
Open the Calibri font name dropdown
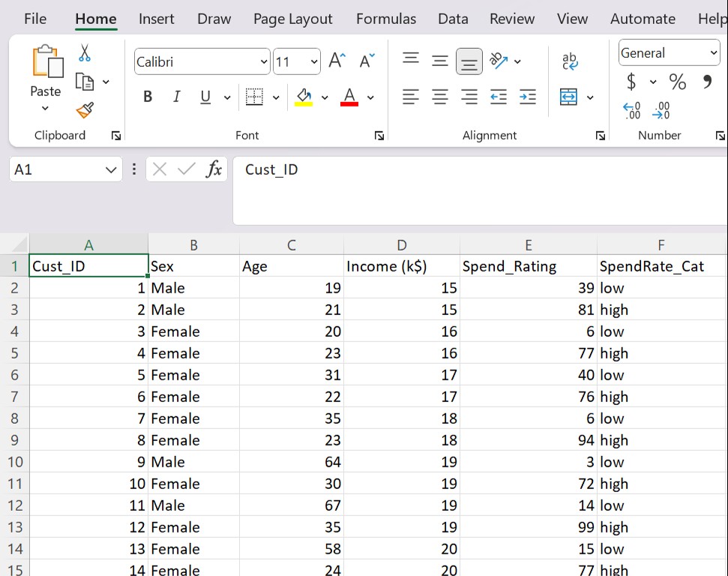[263, 62]
